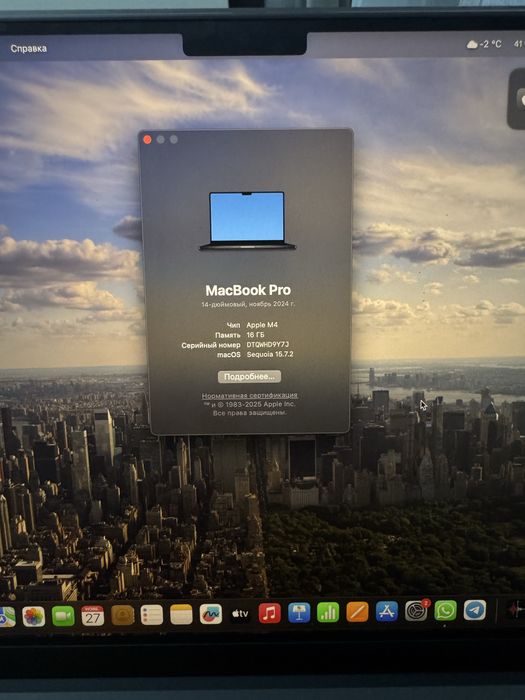
Task: Select the MacBook Pro title text
Action: [248, 290]
